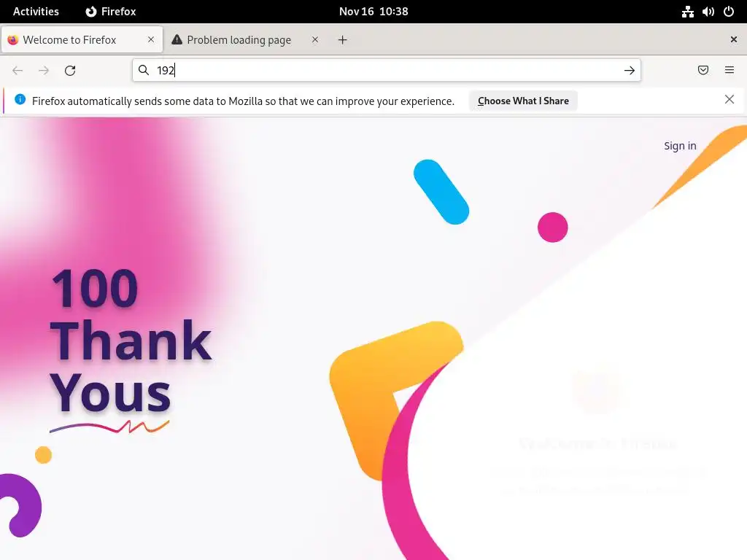Image resolution: width=747 pixels, height=560 pixels.
Task: Click the Firefox logo icon on Welcome tab
Action: pos(13,40)
